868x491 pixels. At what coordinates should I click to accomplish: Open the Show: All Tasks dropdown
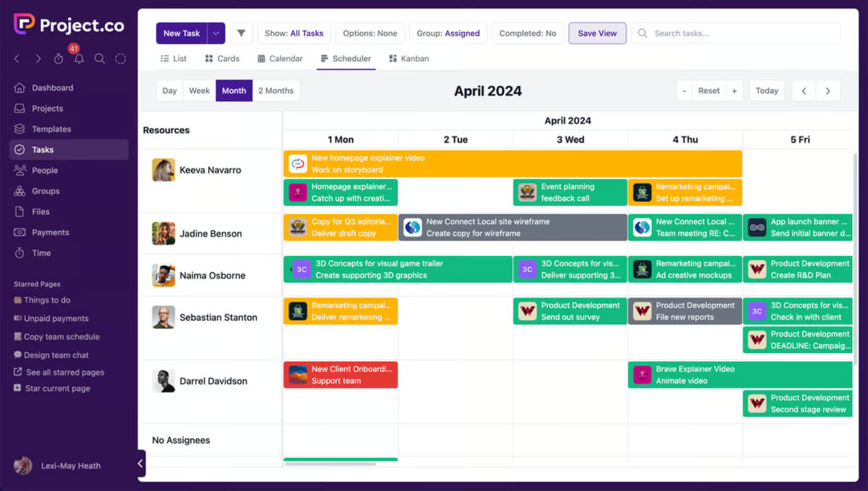[294, 33]
